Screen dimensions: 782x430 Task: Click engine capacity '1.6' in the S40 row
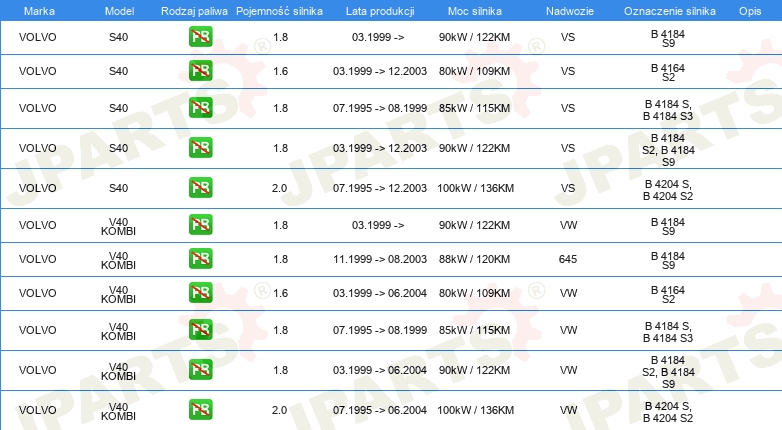(x=280, y=71)
